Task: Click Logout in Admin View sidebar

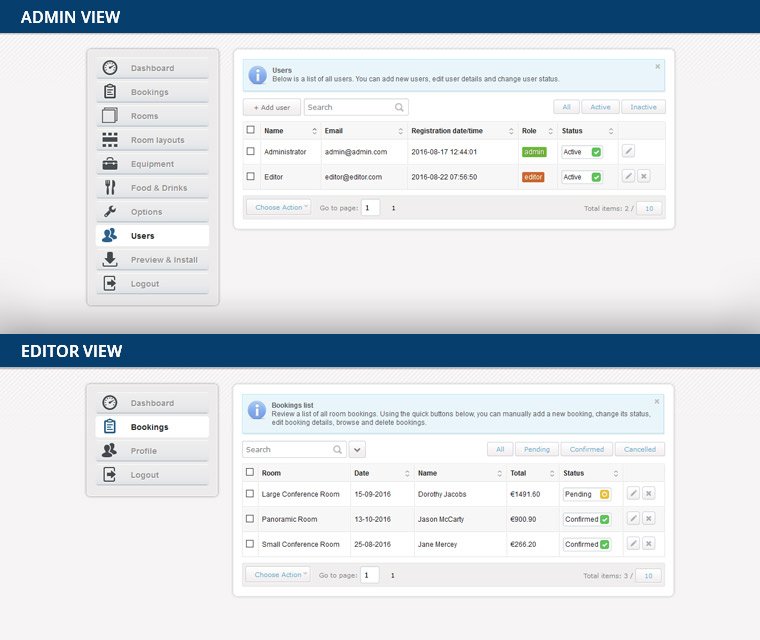Action: coord(152,284)
